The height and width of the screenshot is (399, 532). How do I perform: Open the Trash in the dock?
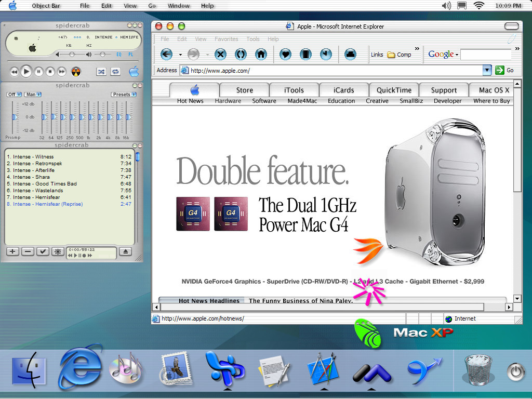[478, 370]
